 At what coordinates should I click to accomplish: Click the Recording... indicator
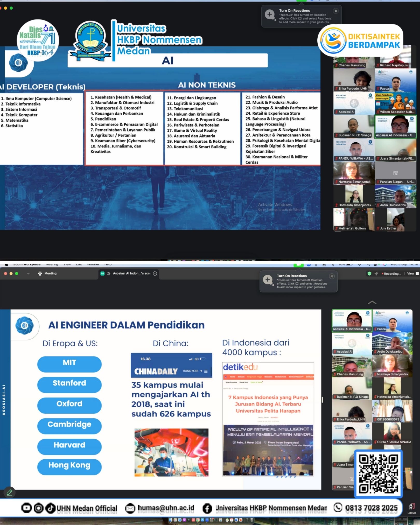click(x=391, y=274)
